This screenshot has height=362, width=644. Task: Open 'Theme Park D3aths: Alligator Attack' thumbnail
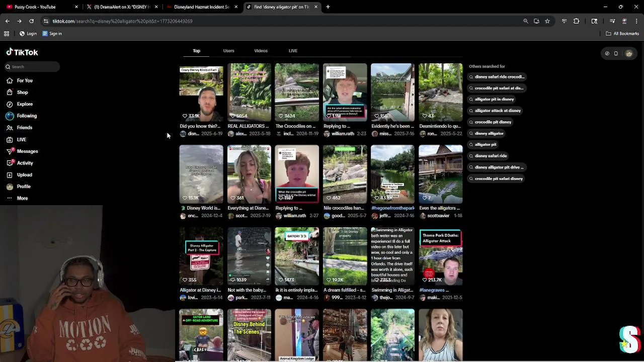click(440, 256)
